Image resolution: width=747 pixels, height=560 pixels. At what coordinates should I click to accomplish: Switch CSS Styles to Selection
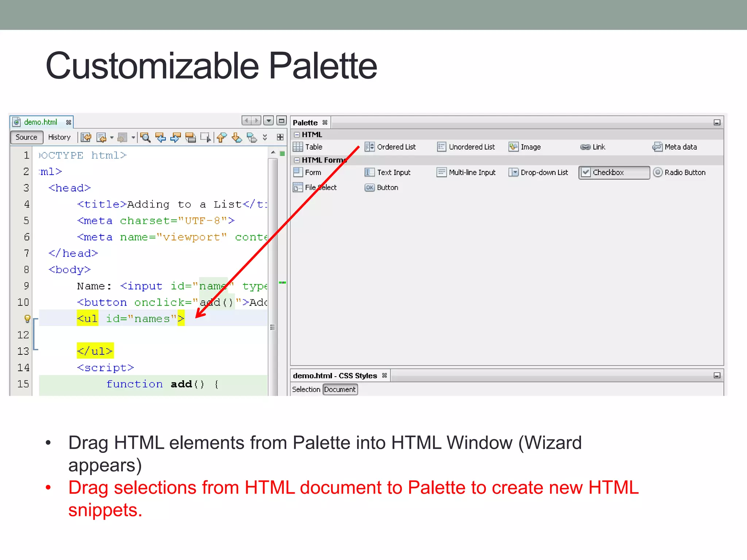pyautogui.click(x=306, y=389)
